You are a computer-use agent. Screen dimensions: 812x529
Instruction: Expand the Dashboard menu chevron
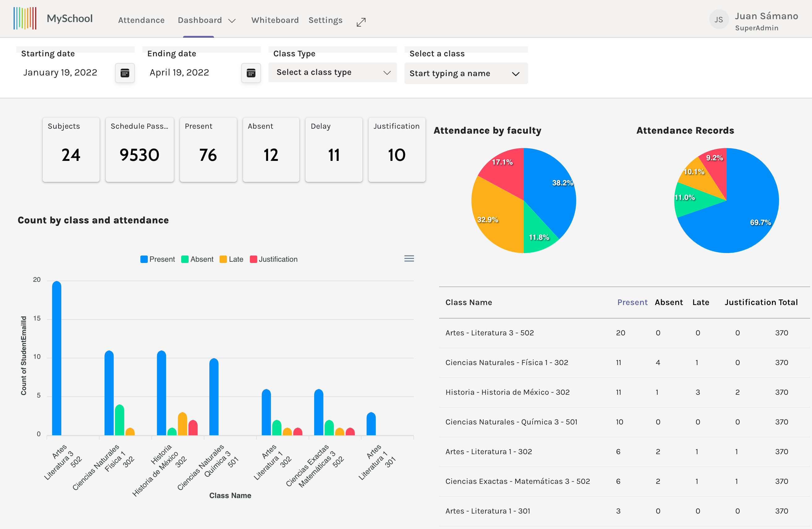pos(232,21)
